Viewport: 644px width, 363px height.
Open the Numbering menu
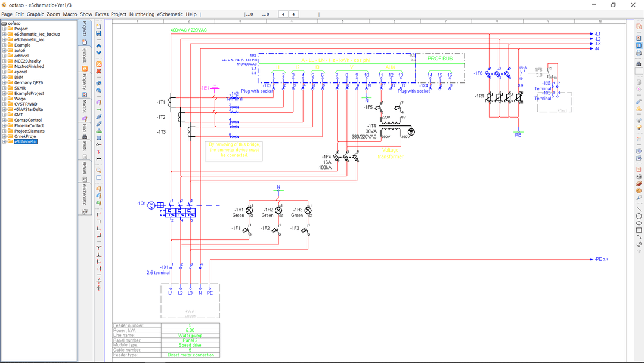(142, 14)
